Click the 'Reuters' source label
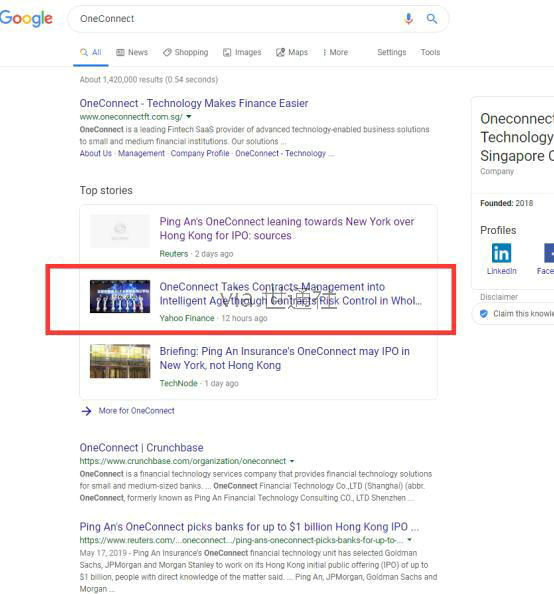Image resolution: width=554 pixels, height=594 pixels. pos(174,254)
